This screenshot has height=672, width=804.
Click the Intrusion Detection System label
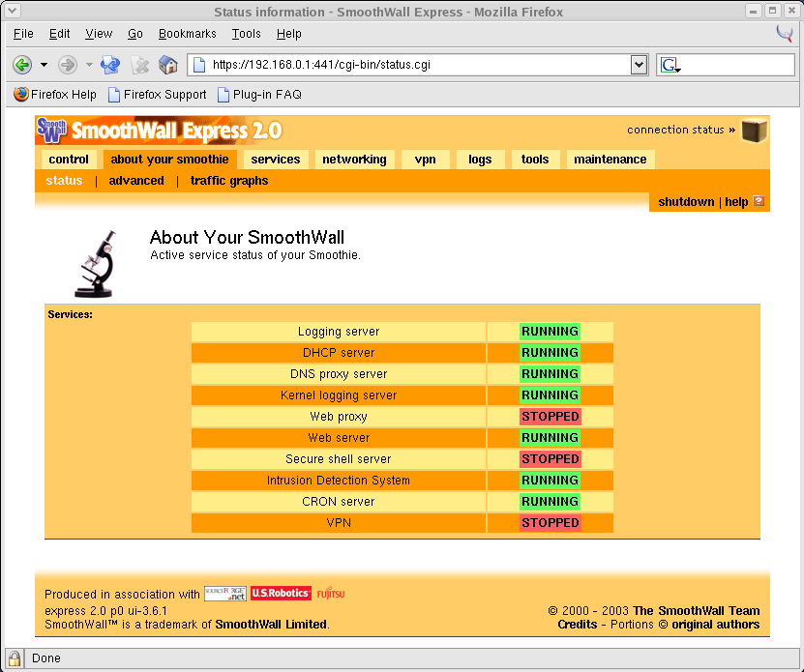(x=339, y=481)
